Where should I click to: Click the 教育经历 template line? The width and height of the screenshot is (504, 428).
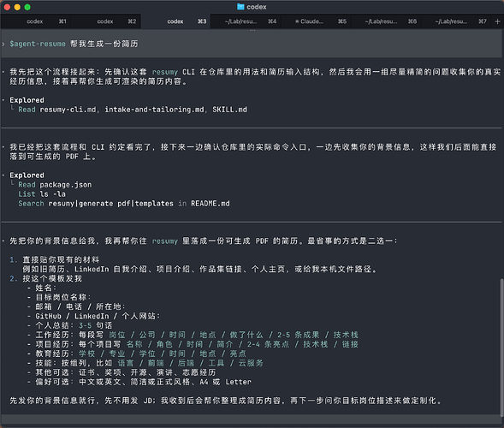(137, 354)
